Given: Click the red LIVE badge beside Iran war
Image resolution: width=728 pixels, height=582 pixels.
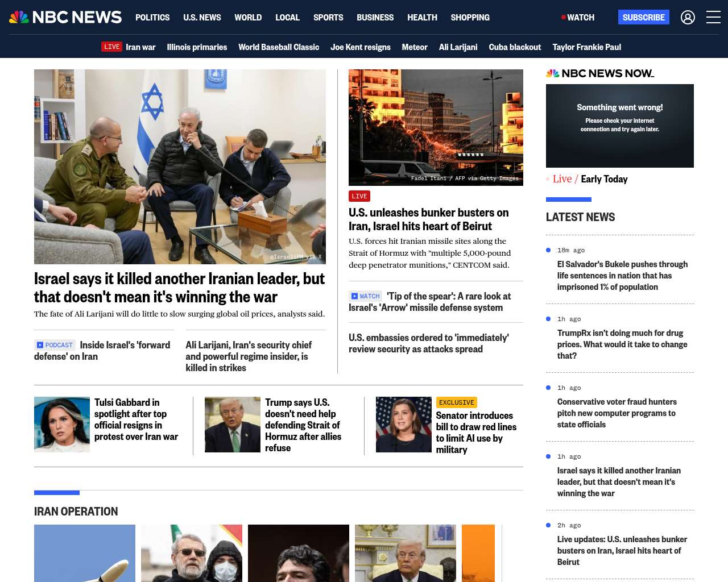Looking at the screenshot, I should [111, 47].
